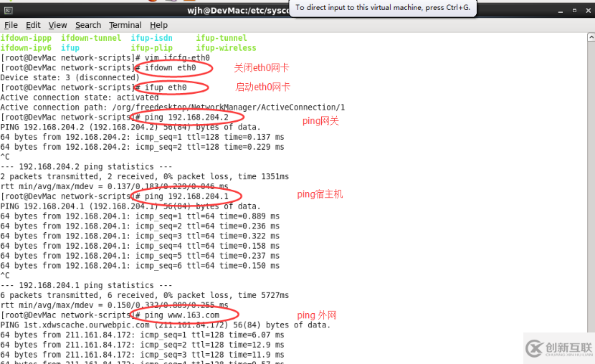Click 'PING 1st.xdwscache.ourwebpic.com' line
Screen dimensions: 595x364
166,325
